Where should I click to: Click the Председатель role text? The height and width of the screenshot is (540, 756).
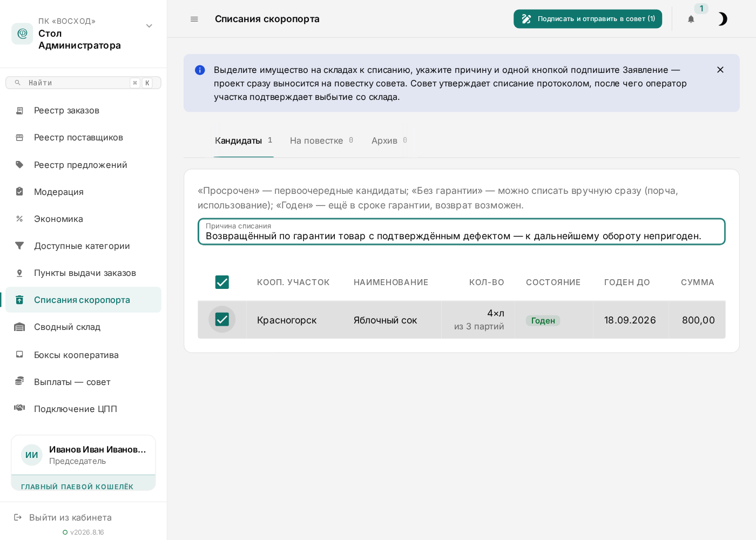(77, 461)
